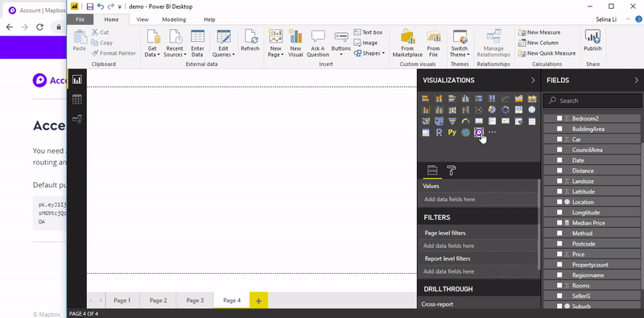Click browser reload button in Mapbox window

click(39, 27)
